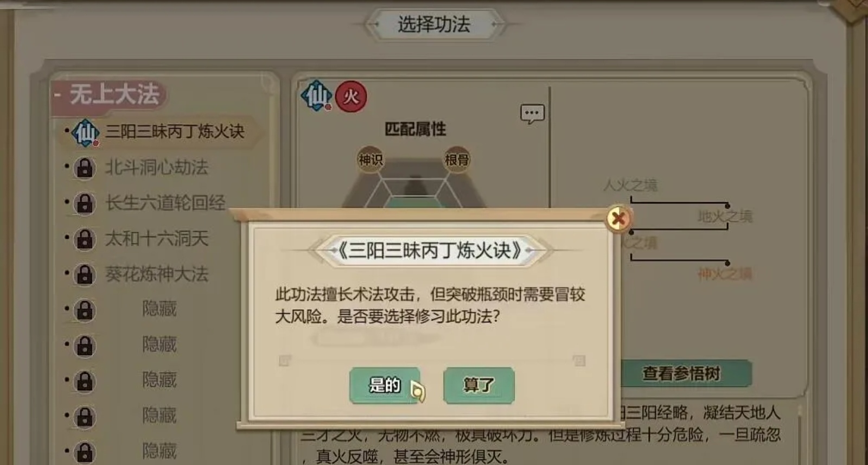
Task: Click the lock icon beside 北斗洞心劫法
Action: coord(84,168)
